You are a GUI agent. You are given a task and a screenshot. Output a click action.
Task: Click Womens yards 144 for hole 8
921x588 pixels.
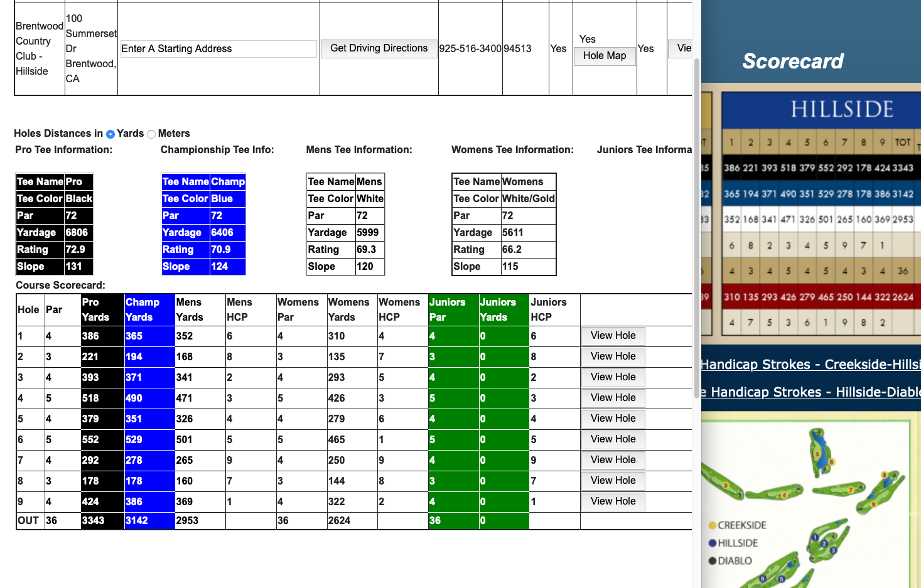pyautogui.click(x=337, y=481)
